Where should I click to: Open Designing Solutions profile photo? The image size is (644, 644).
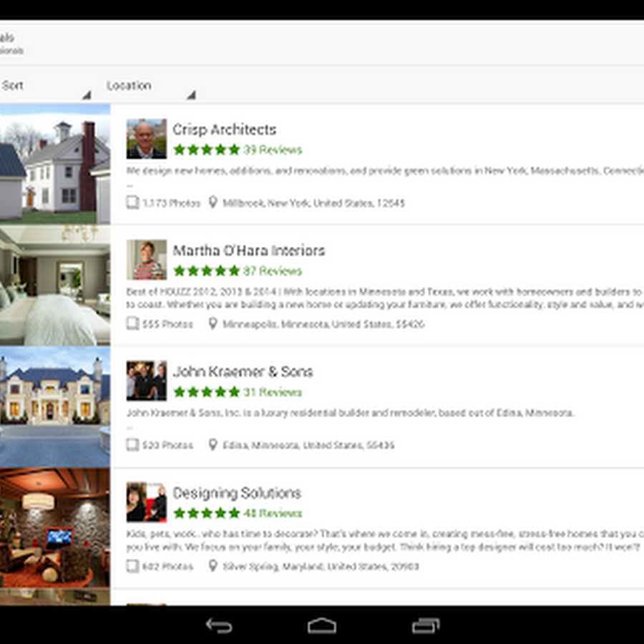pos(146,502)
